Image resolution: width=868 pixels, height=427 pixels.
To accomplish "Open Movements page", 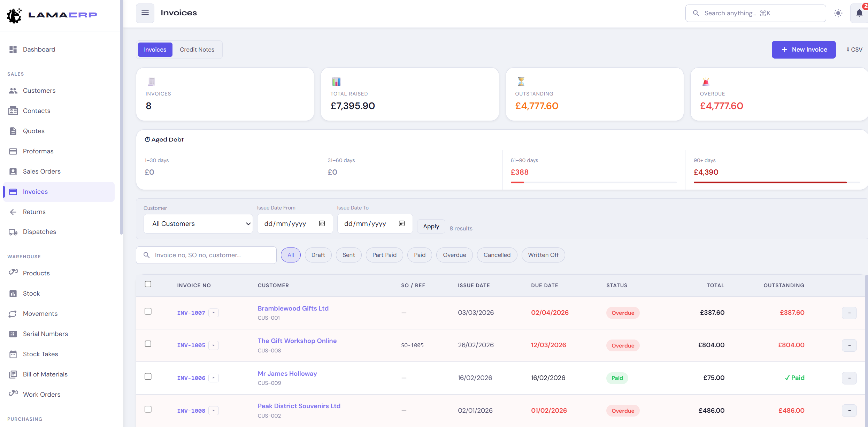I will [x=59, y=314].
